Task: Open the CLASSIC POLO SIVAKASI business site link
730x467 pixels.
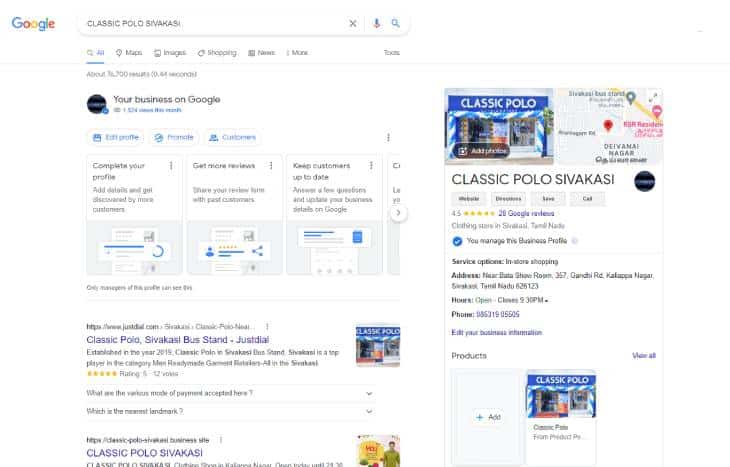Action: tap(145, 453)
